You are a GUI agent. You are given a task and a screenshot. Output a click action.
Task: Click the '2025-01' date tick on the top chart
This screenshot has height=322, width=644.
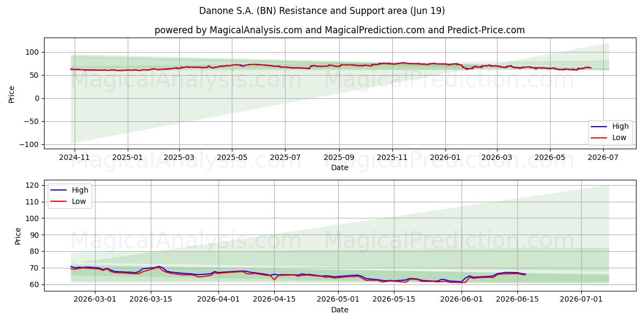(x=128, y=157)
